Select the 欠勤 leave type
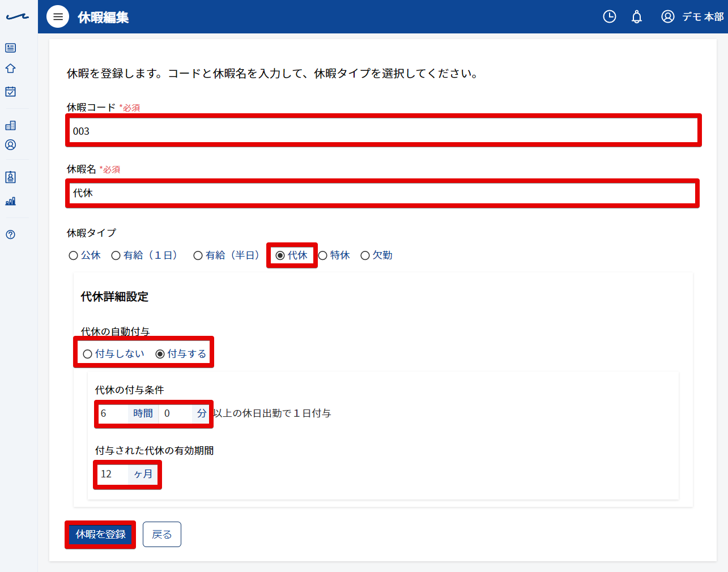Image resolution: width=728 pixels, height=572 pixels. [377, 255]
